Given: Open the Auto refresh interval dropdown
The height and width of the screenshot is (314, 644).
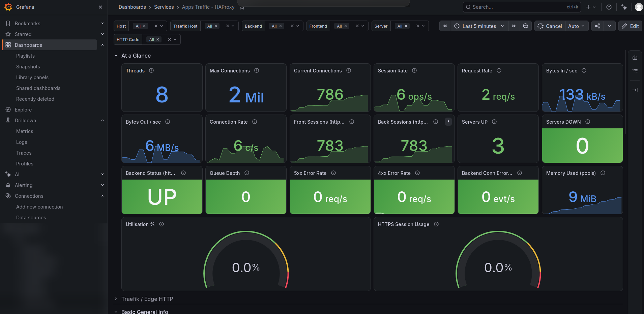Looking at the screenshot, I should pyautogui.click(x=577, y=26).
